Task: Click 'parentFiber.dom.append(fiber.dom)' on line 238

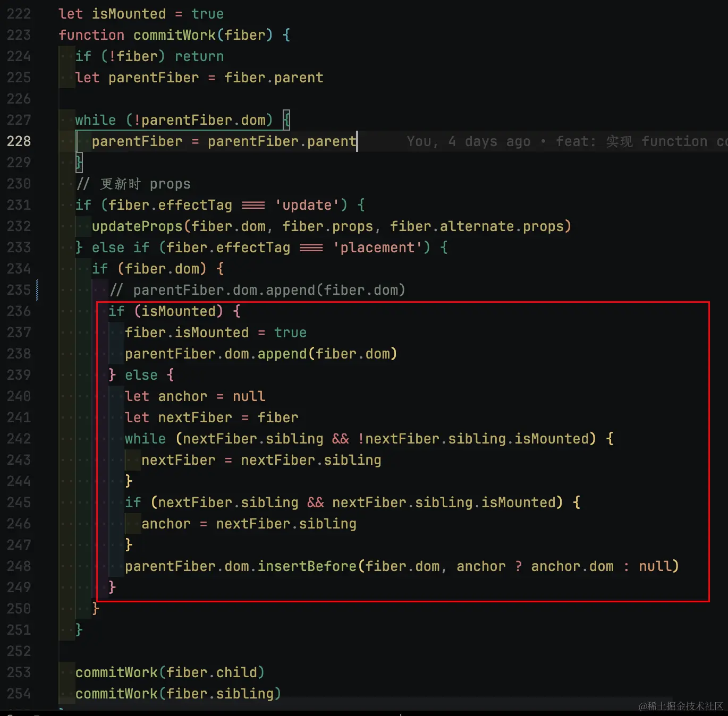Action: click(261, 354)
